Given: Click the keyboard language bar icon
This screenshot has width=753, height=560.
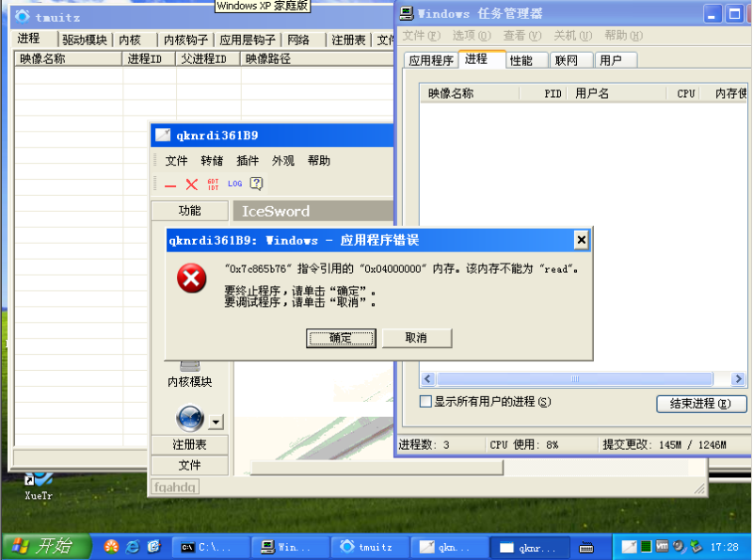Looking at the screenshot, I should (586, 547).
